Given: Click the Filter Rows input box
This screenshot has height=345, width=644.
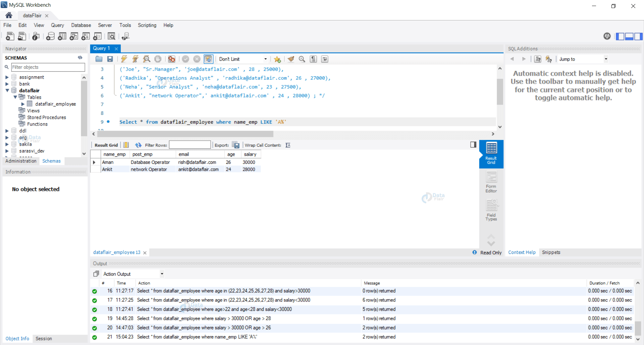Looking at the screenshot, I should [190, 145].
